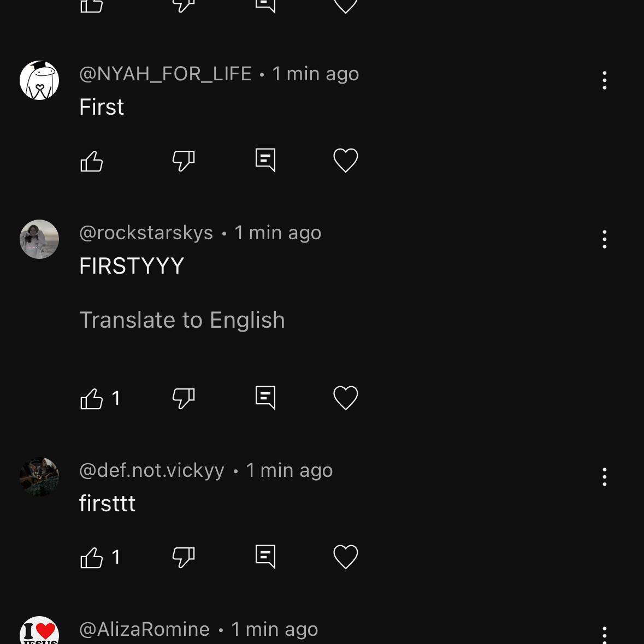Open options menu for @NYAH_FOR_LIFE comment
Viewport: 644px width, 644px height.
tap(604, 80)
